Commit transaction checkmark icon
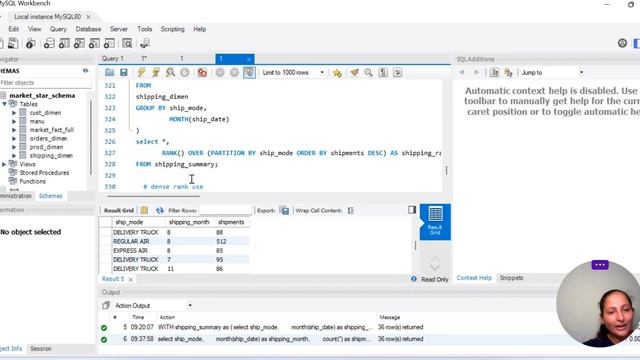 coord(220,73)
